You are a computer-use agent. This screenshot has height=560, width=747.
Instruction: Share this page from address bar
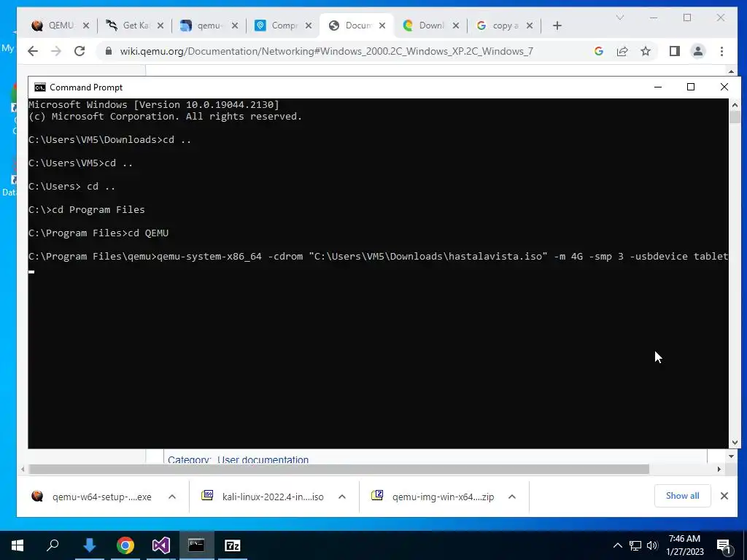(x=622, y=51)
